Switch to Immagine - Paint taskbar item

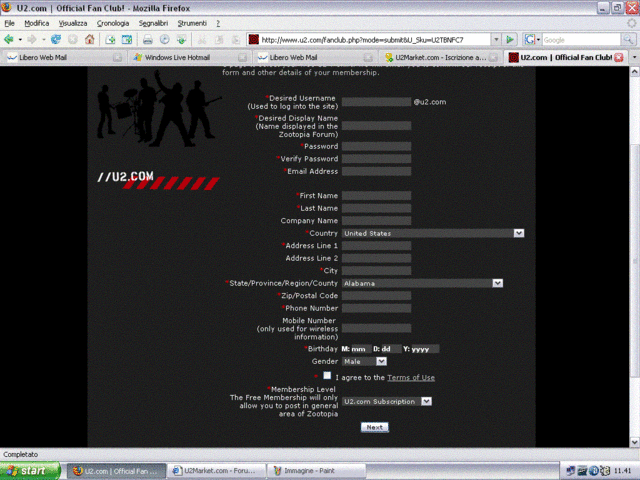point(316,471)
